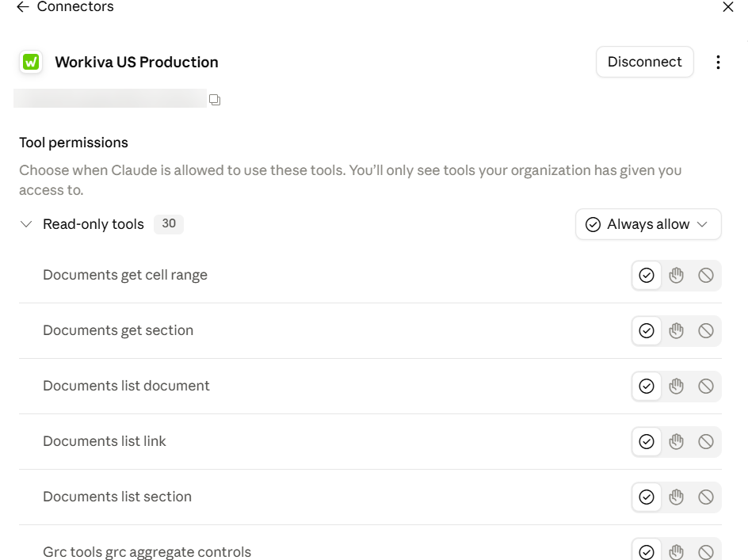Click the Documents get section label
748x560 pixels.
click(x=118, y=330)
